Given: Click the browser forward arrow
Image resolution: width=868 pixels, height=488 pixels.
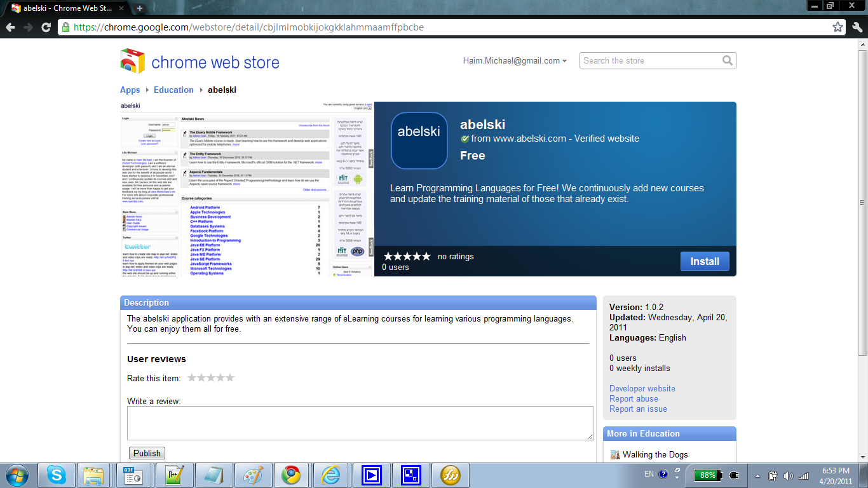Looking at the screenshot, I should (x=28, y=27).
